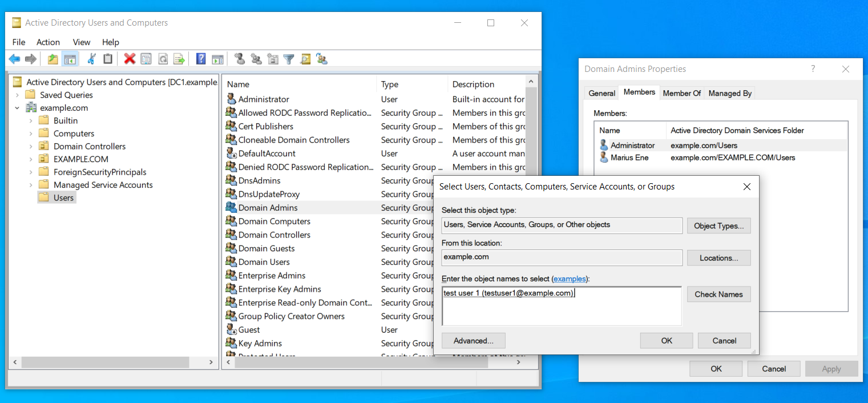The image size is (868, 403).
Task: Click the Cut scissors toolbar icon
Action: 91,59
